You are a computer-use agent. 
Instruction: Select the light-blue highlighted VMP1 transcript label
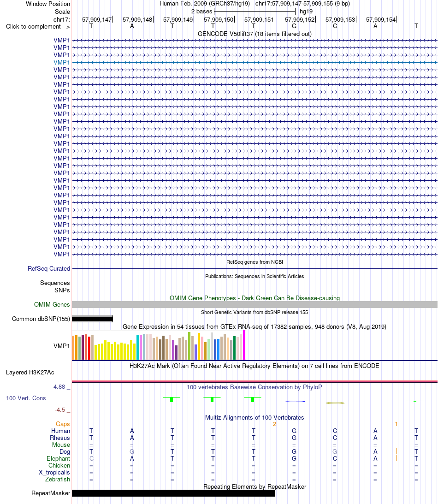click(x=62, y=62)
